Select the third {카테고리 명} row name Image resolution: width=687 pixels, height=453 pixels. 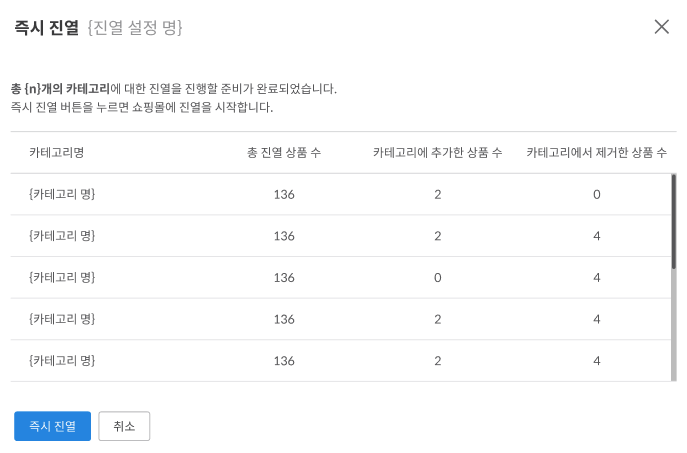click(x=62, y=277)
